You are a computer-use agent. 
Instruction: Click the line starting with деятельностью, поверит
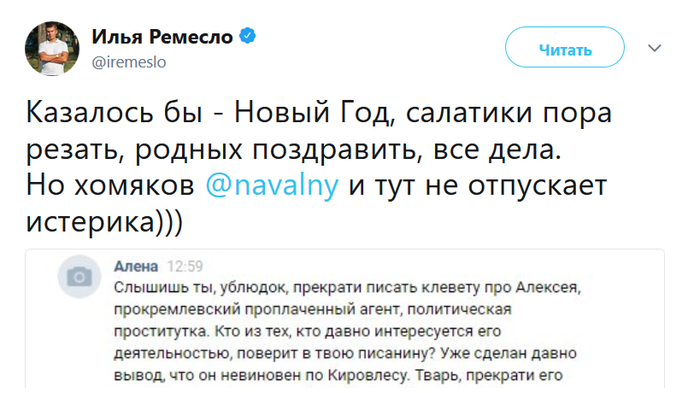tap(345, 353)
